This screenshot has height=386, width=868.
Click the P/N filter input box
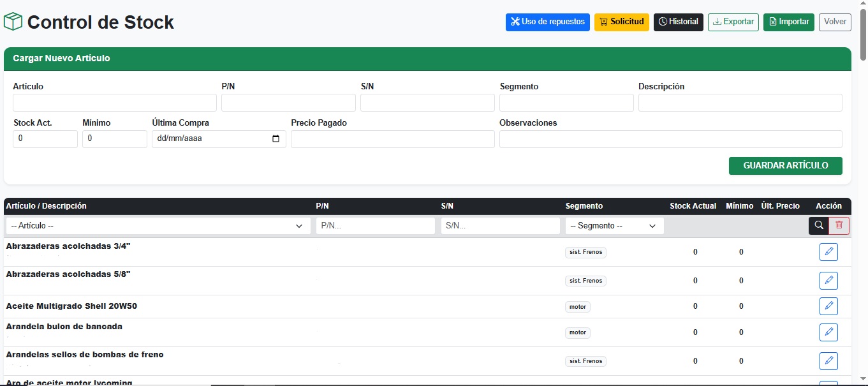(375, 226)
